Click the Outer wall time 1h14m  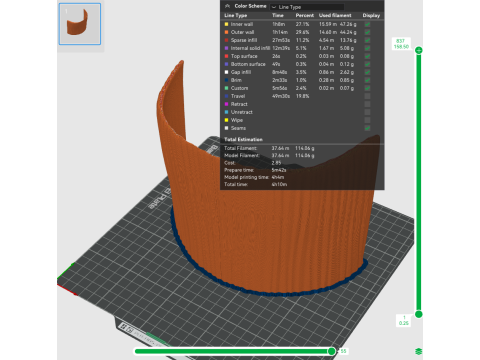pyautogui.click(x=280, y=32)
